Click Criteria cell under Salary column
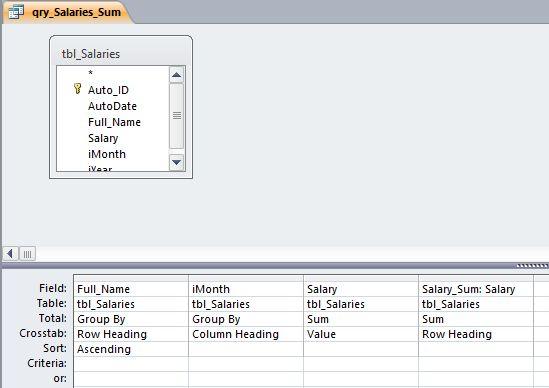 coord(361,364)
